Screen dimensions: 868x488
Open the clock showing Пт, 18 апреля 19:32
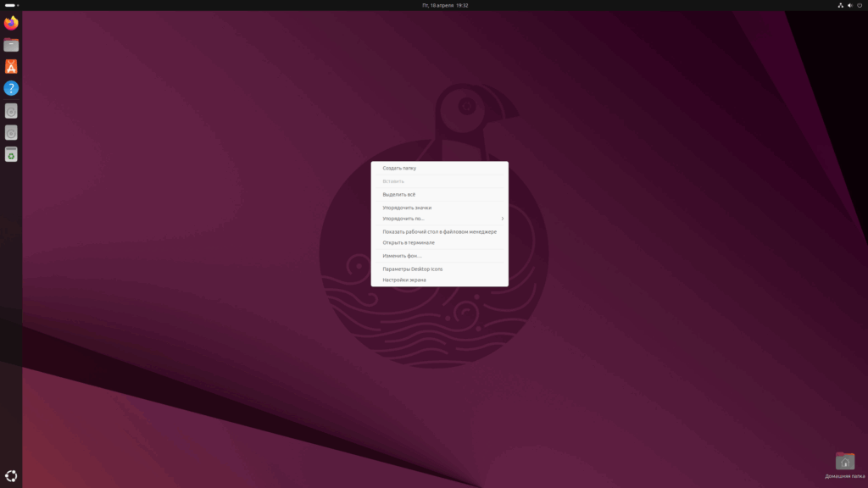tap(445, 6)
